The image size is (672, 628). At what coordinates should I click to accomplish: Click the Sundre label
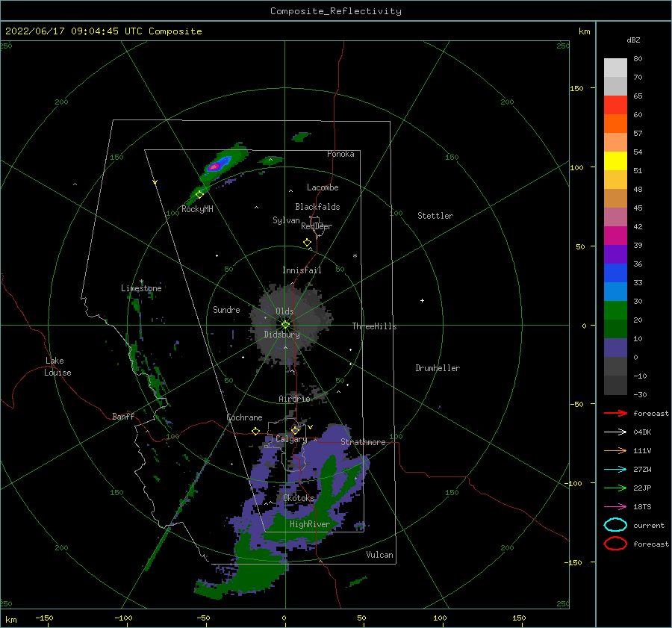tap(227, 309)
